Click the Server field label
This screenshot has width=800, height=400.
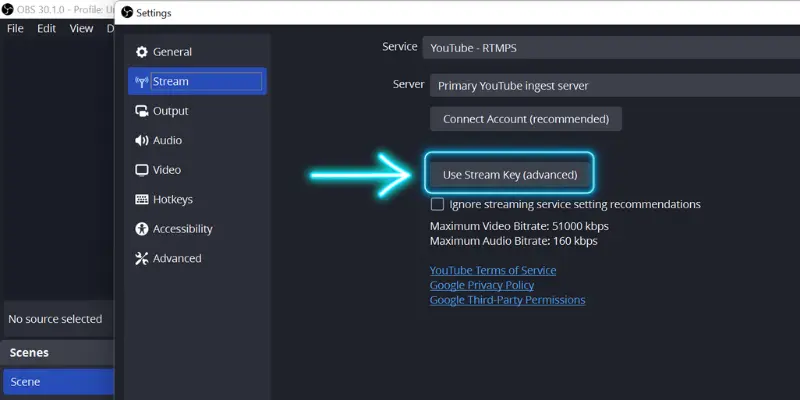pos(408,84)
